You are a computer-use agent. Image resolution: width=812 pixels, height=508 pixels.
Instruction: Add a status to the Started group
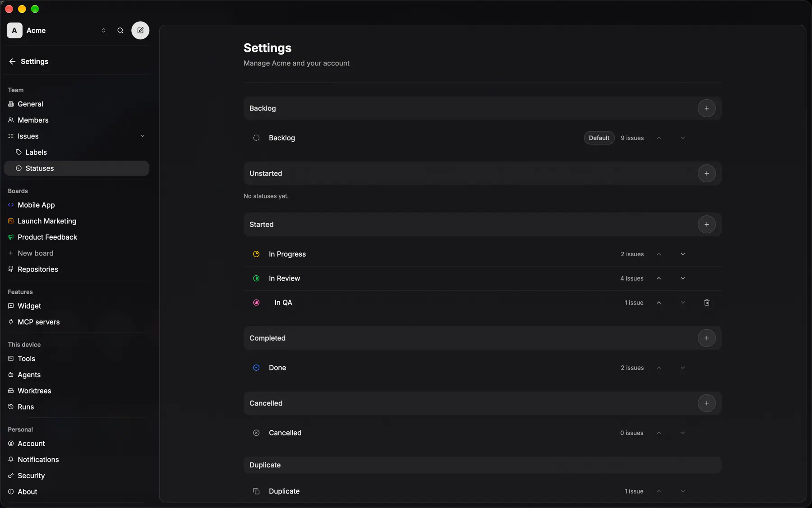(706, 224)
